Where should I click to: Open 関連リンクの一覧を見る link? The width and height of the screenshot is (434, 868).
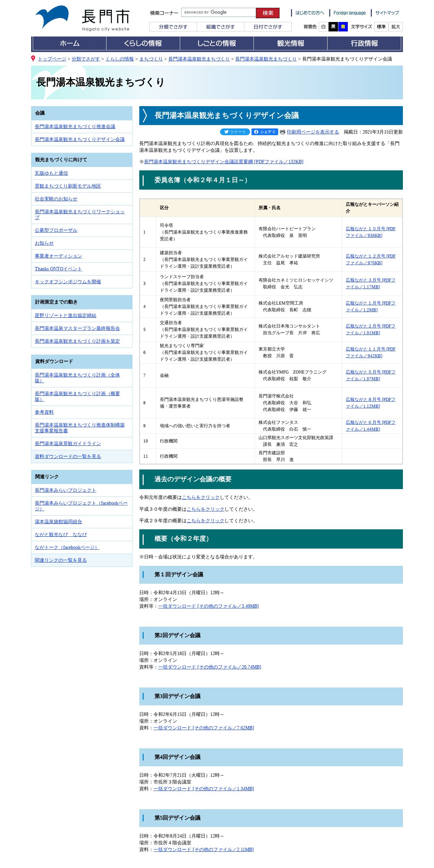[x=61, y=560]
